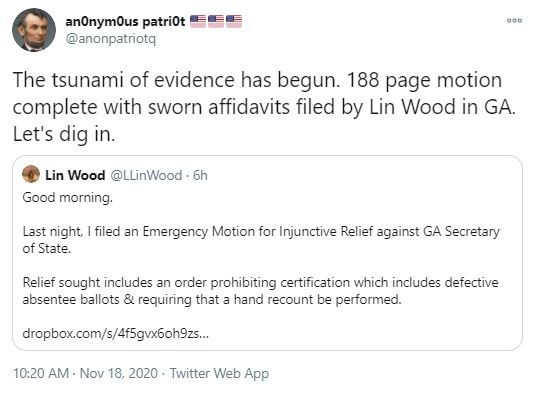Click the first American flag emoji
Image resolution: width=535 pixels, height=394 pixels.
coord(198,21)
